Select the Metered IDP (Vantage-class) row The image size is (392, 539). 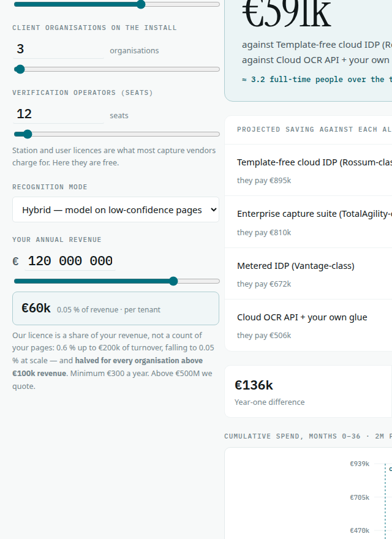click(308, 274)
